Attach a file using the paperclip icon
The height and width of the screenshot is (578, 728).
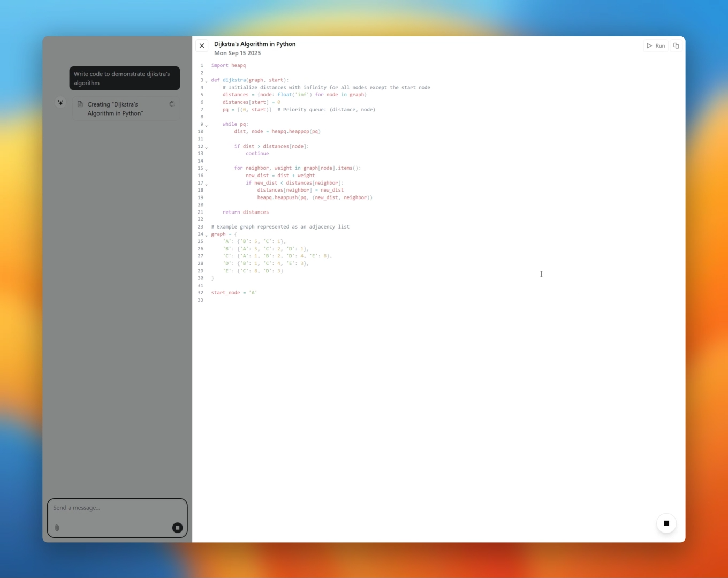pos(57,528)
